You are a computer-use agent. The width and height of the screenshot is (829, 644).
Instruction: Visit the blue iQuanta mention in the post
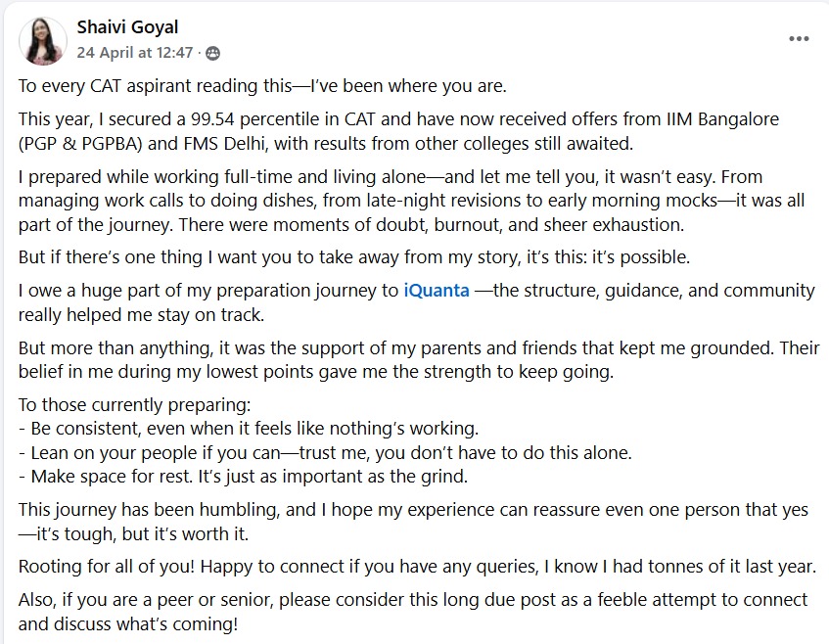(x=435, y=290)
